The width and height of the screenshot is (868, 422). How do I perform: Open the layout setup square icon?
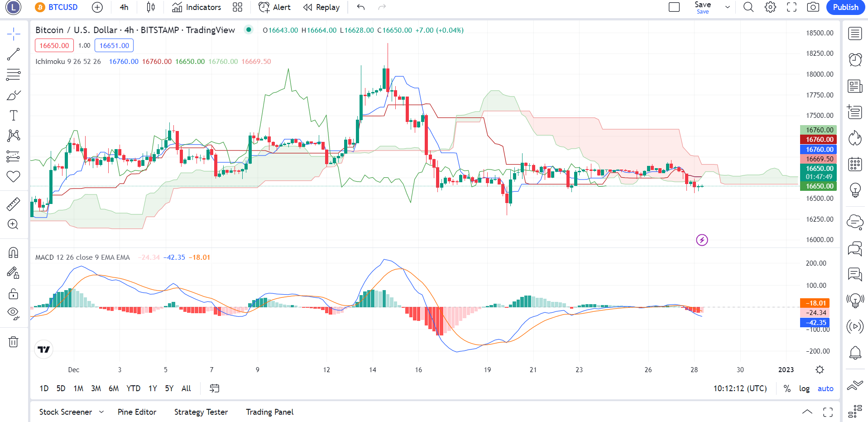pyautogui.click(x=674, y=7)
